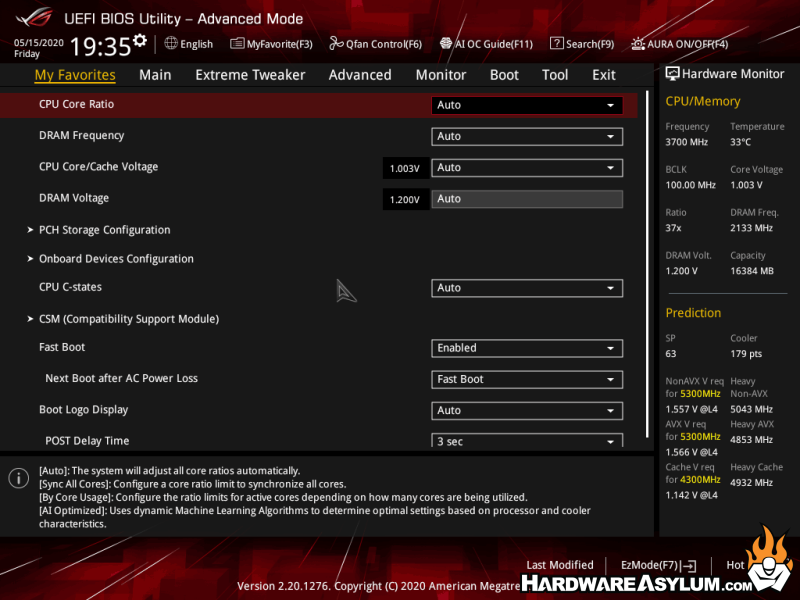
Task: Toggle AURA ON/OFF(F4) lighting
Action: coord(680,44)
